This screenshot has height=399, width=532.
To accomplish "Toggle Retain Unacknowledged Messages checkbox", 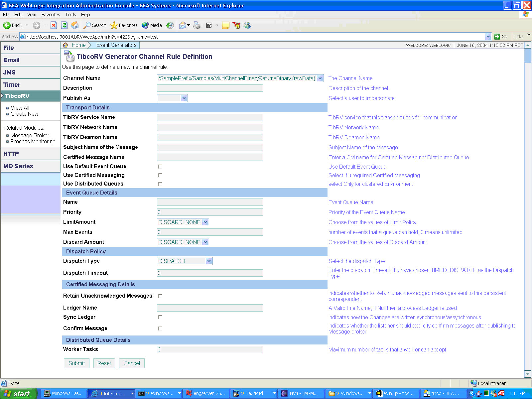I will pos(160,296).
